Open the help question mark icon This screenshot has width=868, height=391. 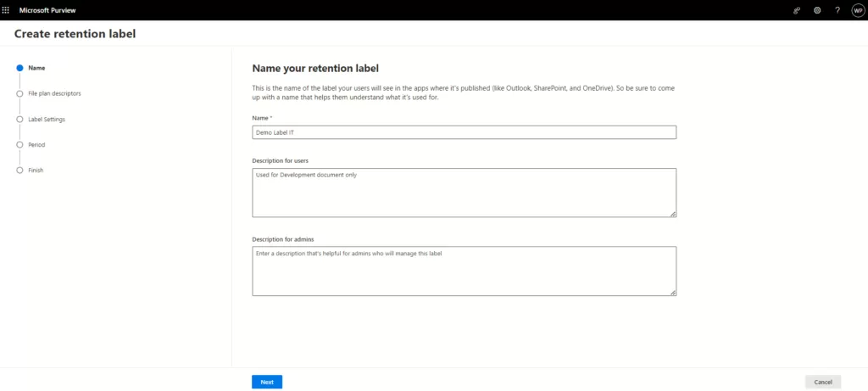(x=837, y=10)
